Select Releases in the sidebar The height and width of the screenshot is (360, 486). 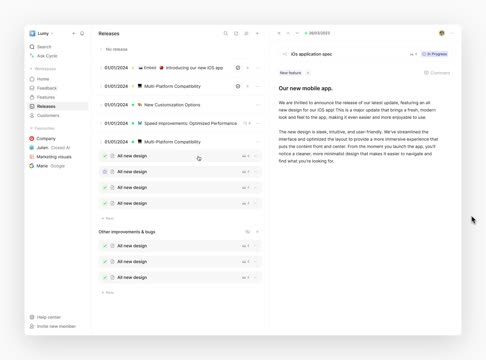58,106
